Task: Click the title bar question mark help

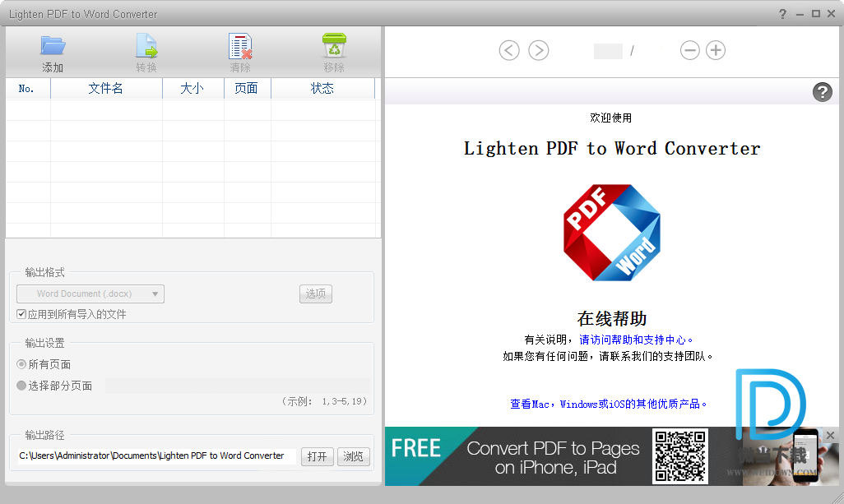Action: point(782,14)
